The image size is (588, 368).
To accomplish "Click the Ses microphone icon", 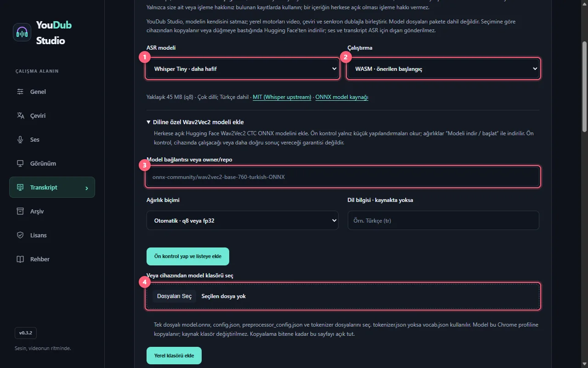I will pyautogui.click(x=20, y=139).
